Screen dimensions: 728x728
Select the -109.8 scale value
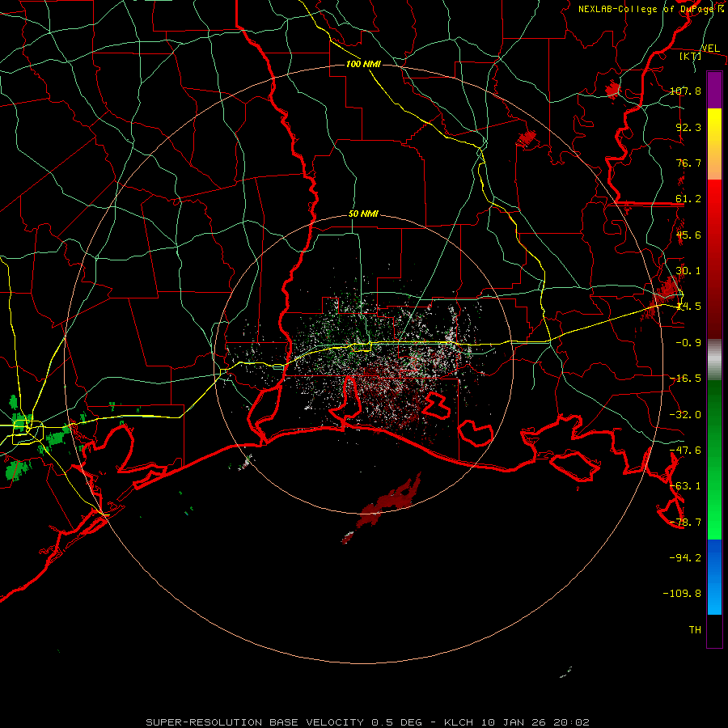(682, 594)
